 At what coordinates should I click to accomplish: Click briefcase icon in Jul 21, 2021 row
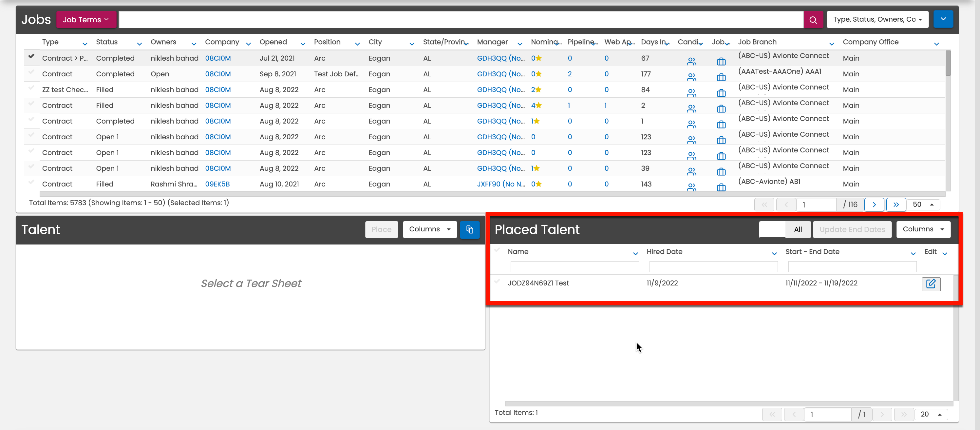pyautogui.click(x=721, y=61)
